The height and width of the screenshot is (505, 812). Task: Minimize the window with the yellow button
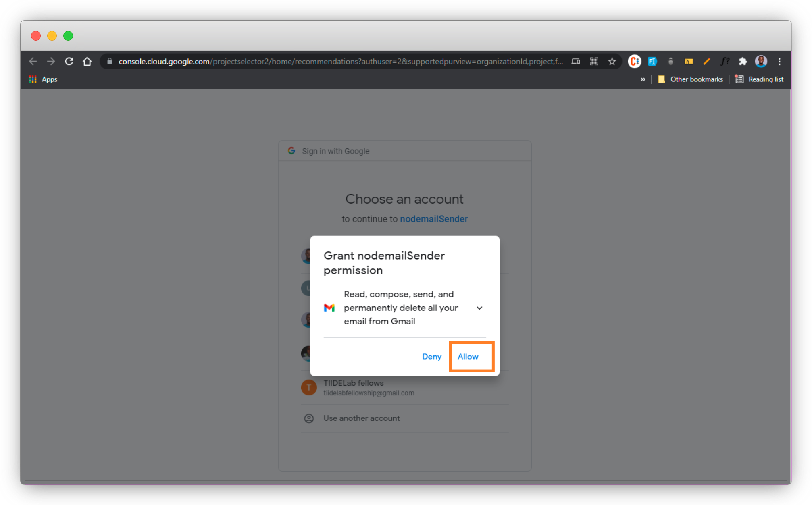click(52, 36)
